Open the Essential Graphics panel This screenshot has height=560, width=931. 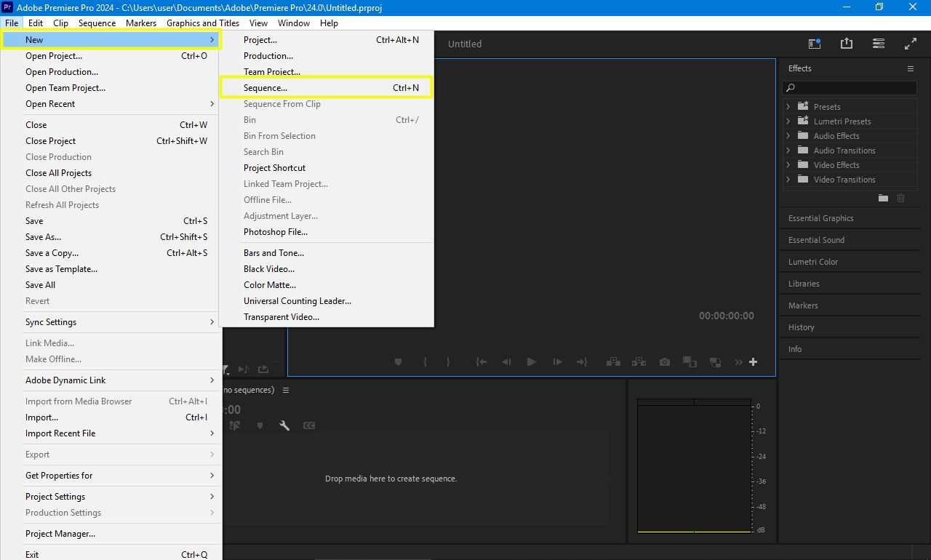[821, 218]
